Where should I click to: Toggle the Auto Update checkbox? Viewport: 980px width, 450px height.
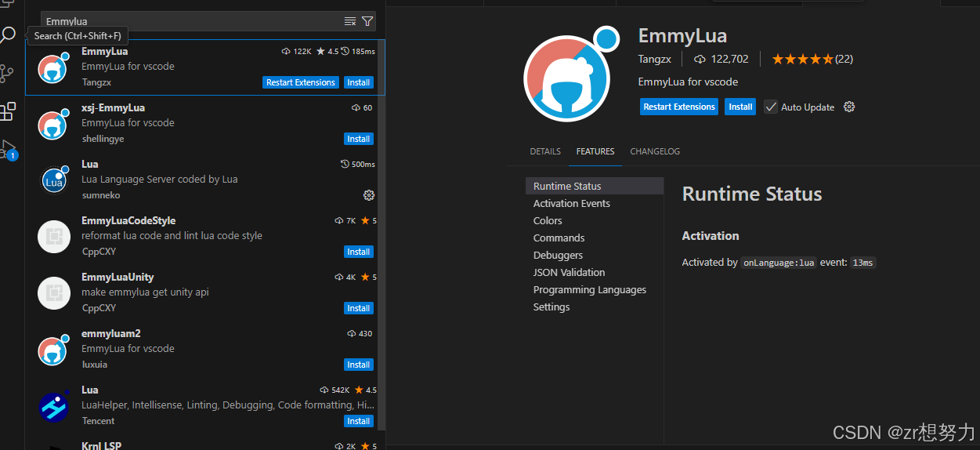coord(771,107)
